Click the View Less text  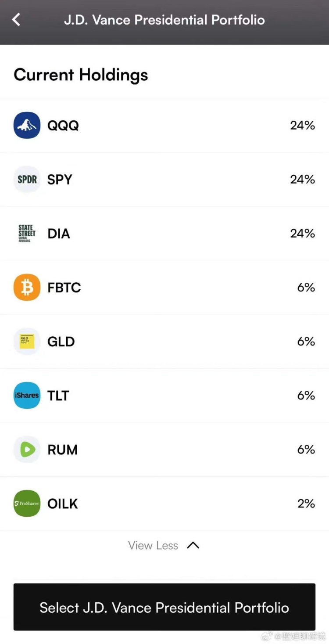coord(153,546)
